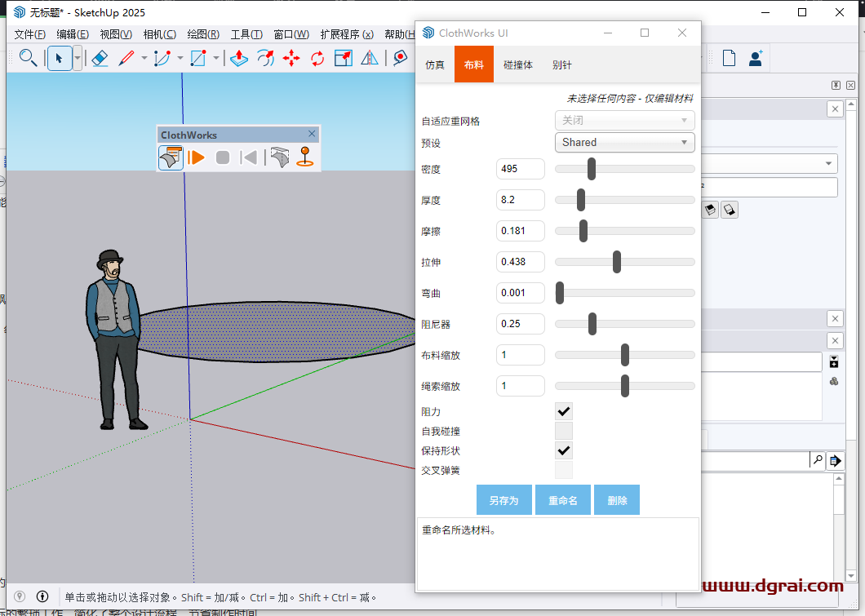Start the ClothWorks simulation play button
The height and width of the screenshot is (616, 865).
(x=196, y=157)
